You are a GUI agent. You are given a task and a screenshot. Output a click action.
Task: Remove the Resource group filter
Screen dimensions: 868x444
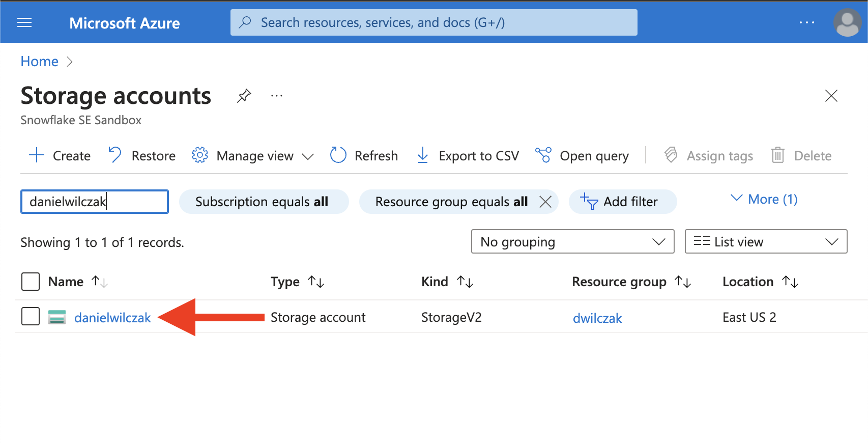(x=545, y=202)
